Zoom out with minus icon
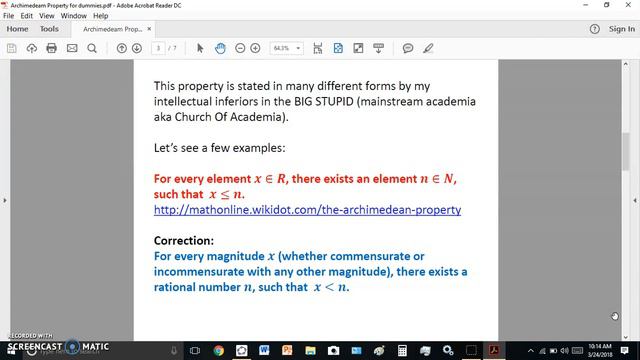Screen dimensions: 640x360 pyautogui.click(x=240, y=48)
